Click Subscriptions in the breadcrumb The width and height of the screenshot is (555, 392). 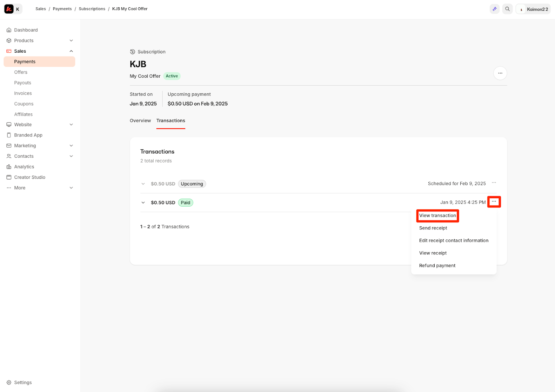[92, 9]
